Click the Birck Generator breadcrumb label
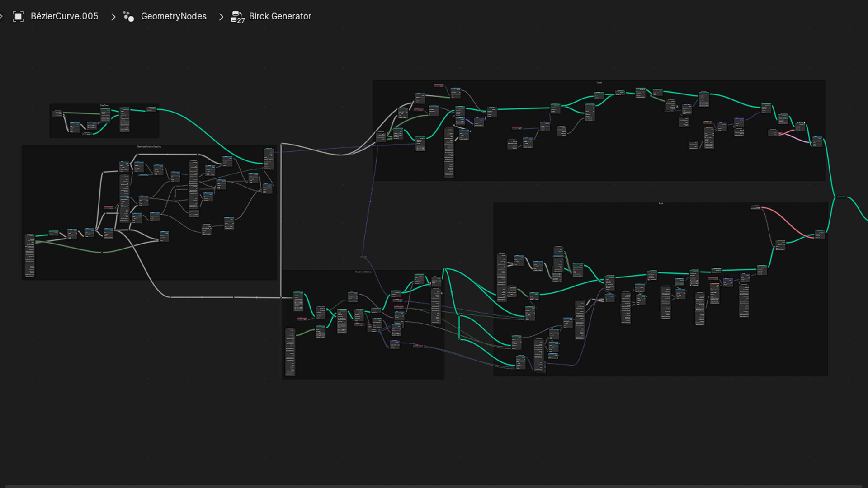This screenshot has width=868, height=488. click(x=279, y=16)
